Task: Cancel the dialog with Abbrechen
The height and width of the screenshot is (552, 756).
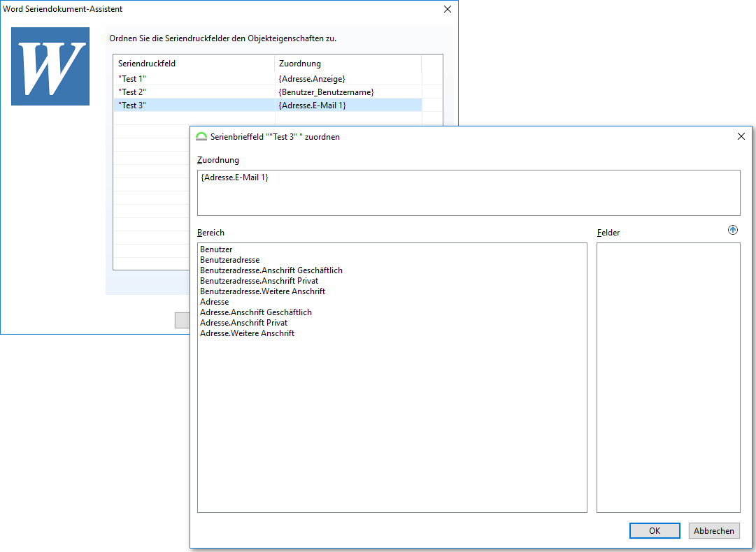Action: point(713,531)
